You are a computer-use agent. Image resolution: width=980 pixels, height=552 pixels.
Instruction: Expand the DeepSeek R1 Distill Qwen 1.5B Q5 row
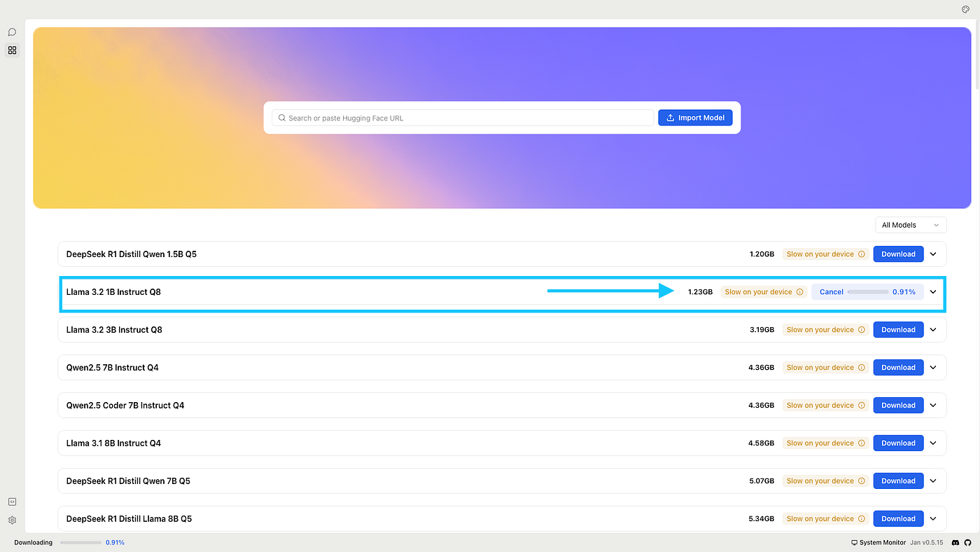click(933, 254)
